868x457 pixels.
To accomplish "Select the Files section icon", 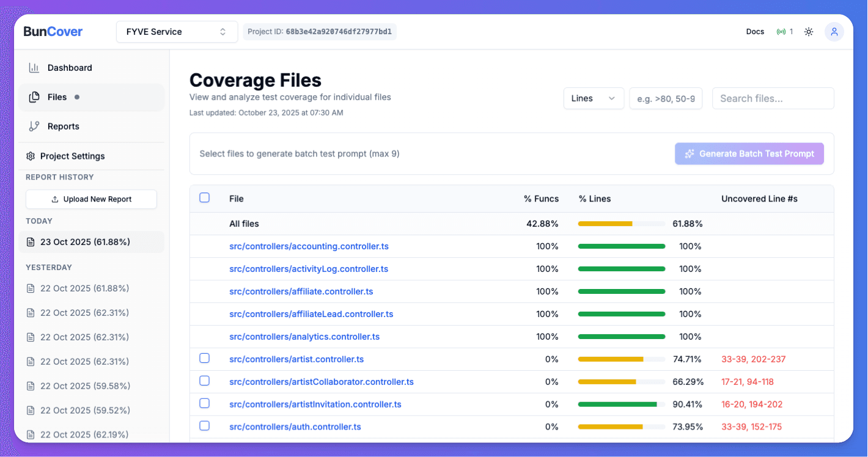I will (x=35, y=97).
